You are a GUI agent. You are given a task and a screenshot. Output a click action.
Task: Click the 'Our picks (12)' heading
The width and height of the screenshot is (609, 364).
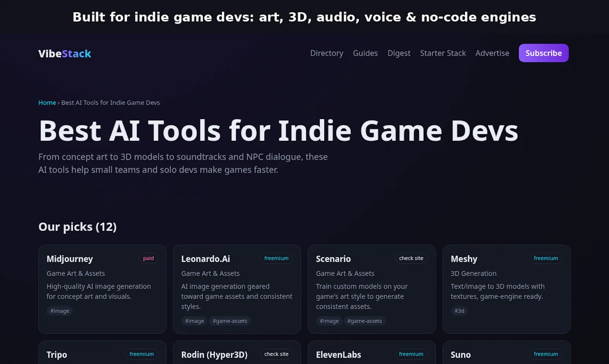click(78, 227)
